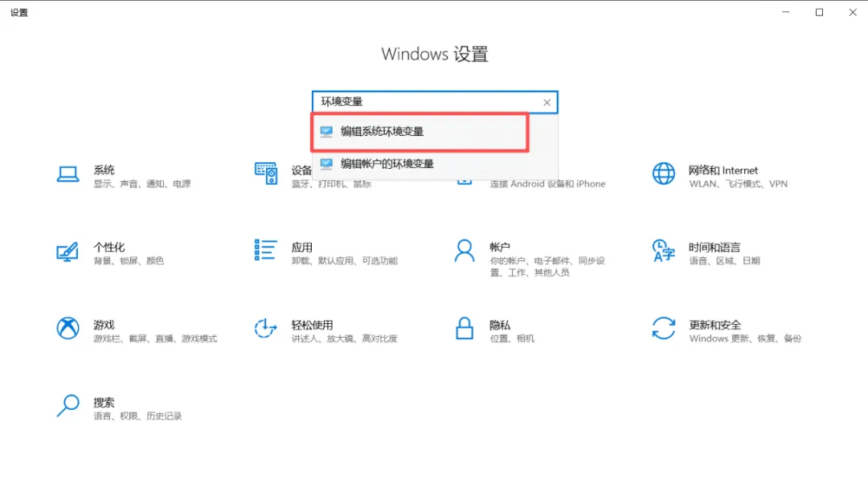The image size is (868, 500).
Task: Click the 帐户 description about 电子邮件、同步设置
Action: pyautogui.click(x=547, y=266)
